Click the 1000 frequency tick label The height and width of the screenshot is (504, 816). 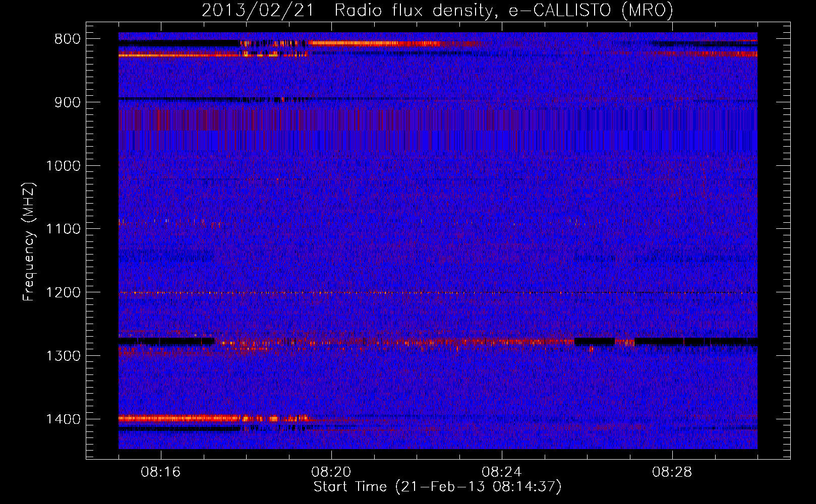63,166
